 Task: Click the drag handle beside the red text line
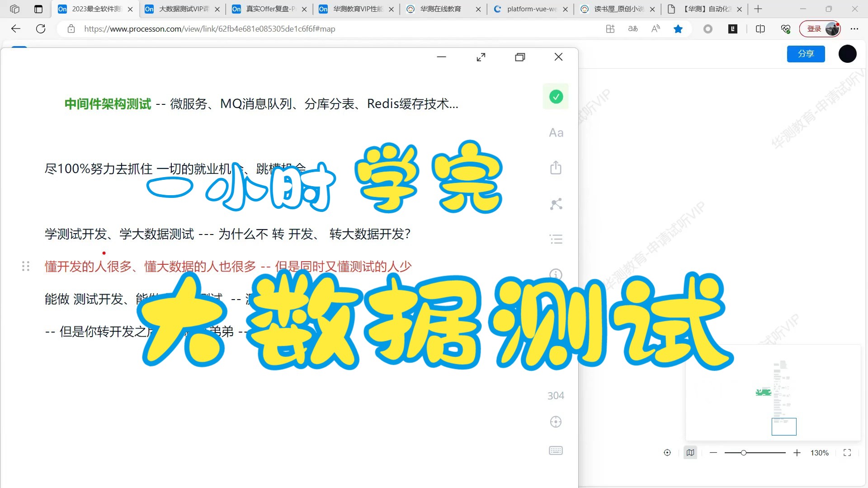coord(26,267)
